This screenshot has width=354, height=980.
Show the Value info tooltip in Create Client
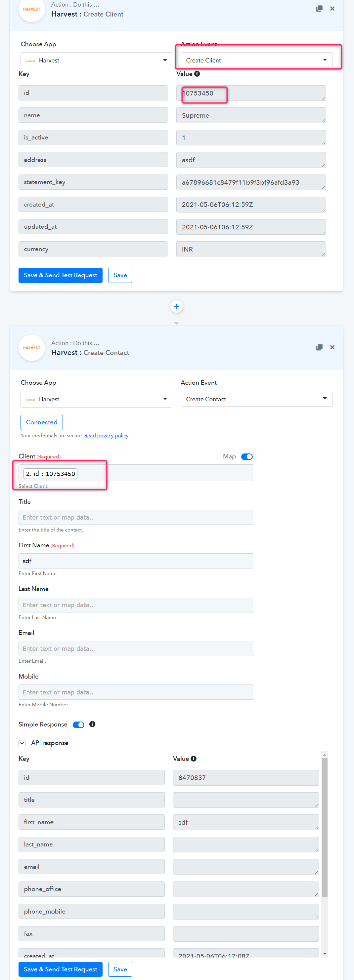tap(197, 74)
